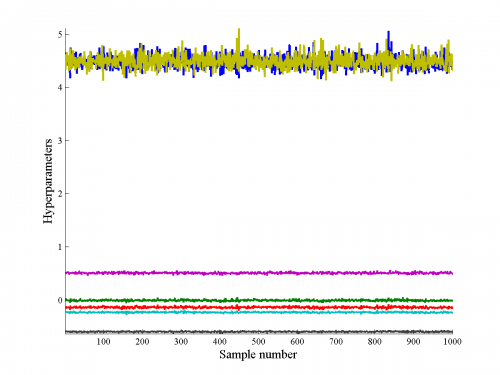Image resolution: width=500 pixels, height=375 pixels.
Task: Click the x-axis tick label 700
Action: click(x=336, y=342)
